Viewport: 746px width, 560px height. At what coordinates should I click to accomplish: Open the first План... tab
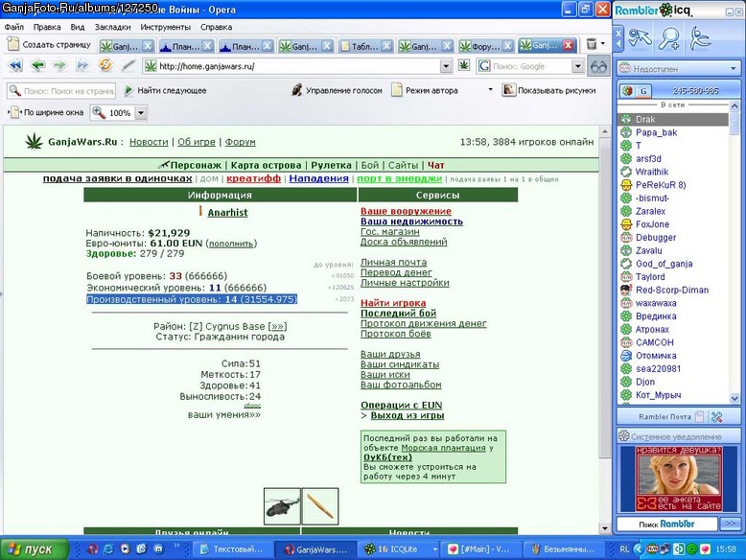click(x=186, y=46)
